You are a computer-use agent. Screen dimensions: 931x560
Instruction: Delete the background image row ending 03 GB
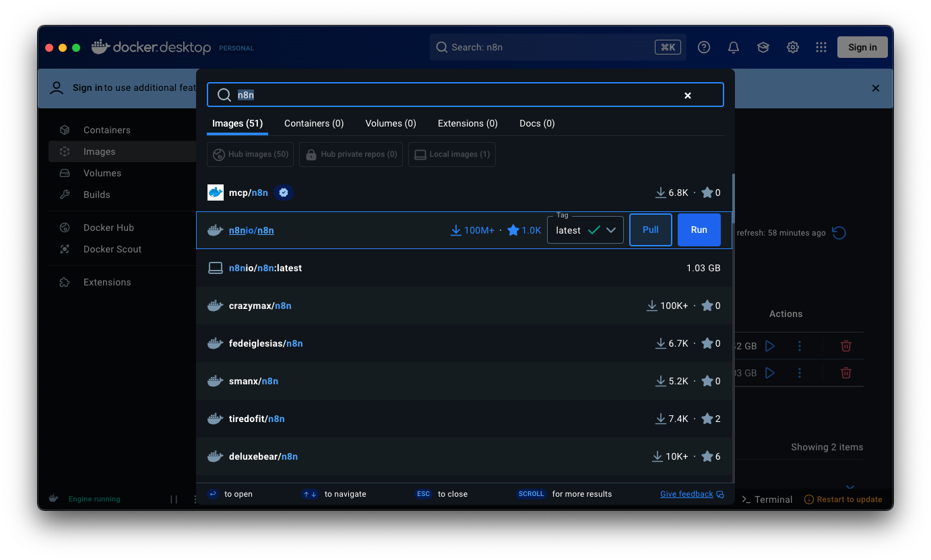click(x=846, y=372)
